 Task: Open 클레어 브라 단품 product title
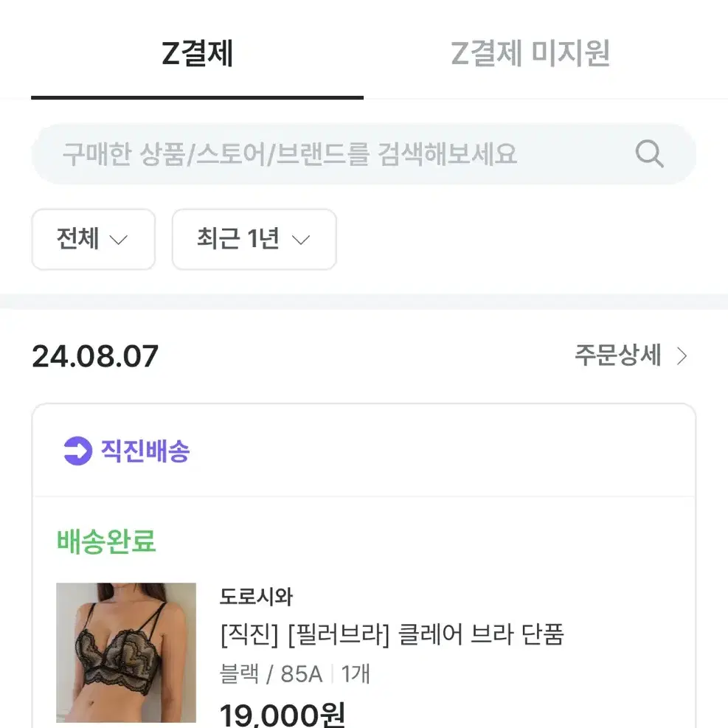pyautogui.click(x=392, y=634)
